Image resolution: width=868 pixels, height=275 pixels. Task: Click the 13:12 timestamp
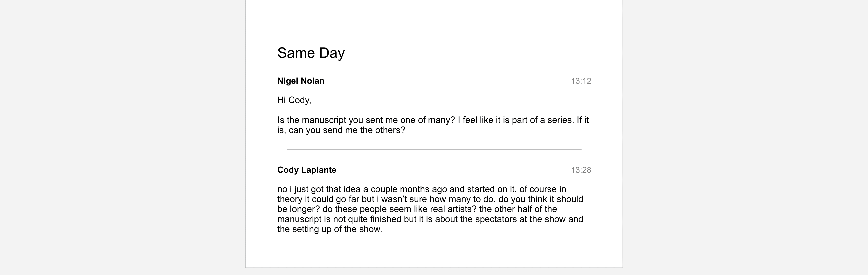[581, 81]
